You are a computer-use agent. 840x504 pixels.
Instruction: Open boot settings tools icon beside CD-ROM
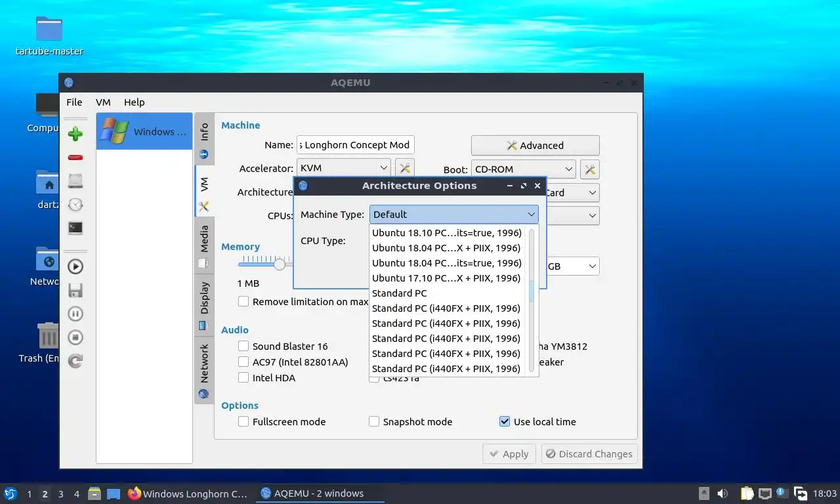click(x=590, y=169)
